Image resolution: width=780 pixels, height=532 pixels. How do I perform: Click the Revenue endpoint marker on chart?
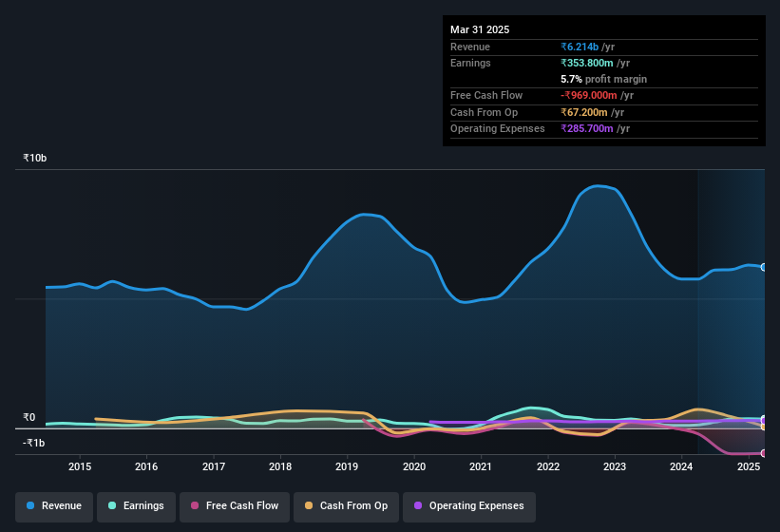point(764,267)
